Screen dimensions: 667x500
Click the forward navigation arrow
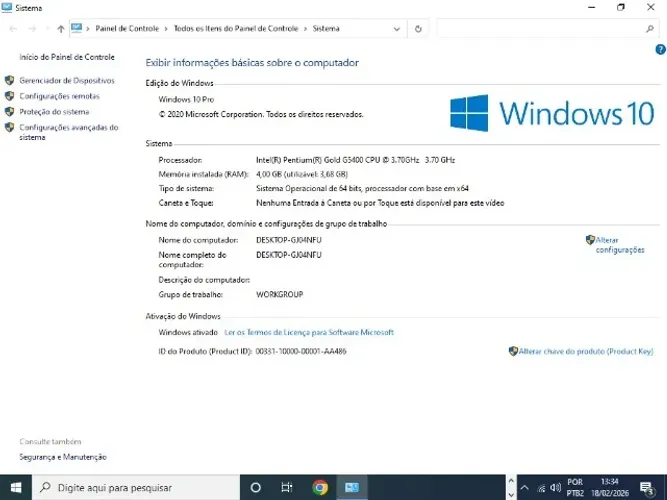tap(32, 29)
